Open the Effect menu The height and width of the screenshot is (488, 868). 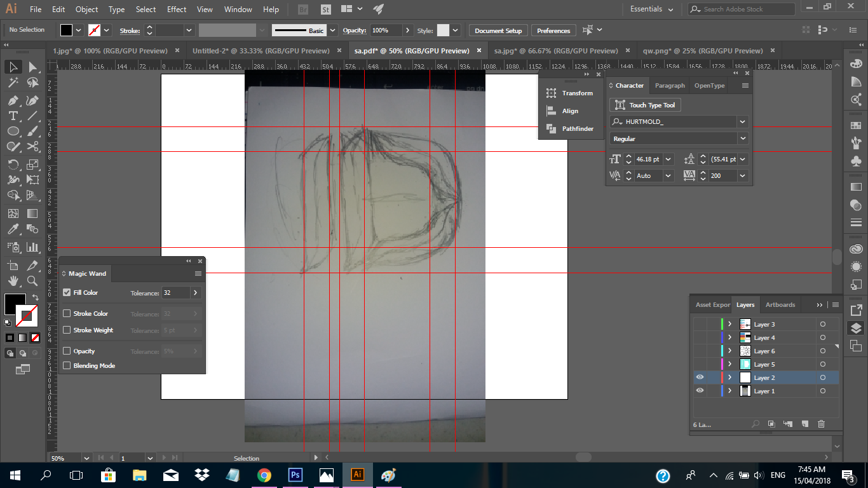pos(177,10)
